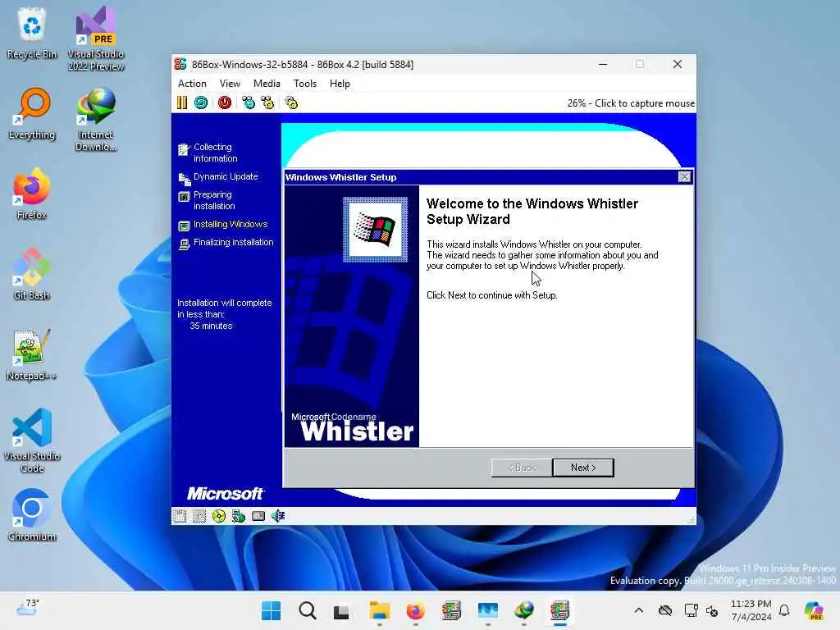Click Next to continue Whistler Setup
This screenshot has width=840, height=630.
583,468
